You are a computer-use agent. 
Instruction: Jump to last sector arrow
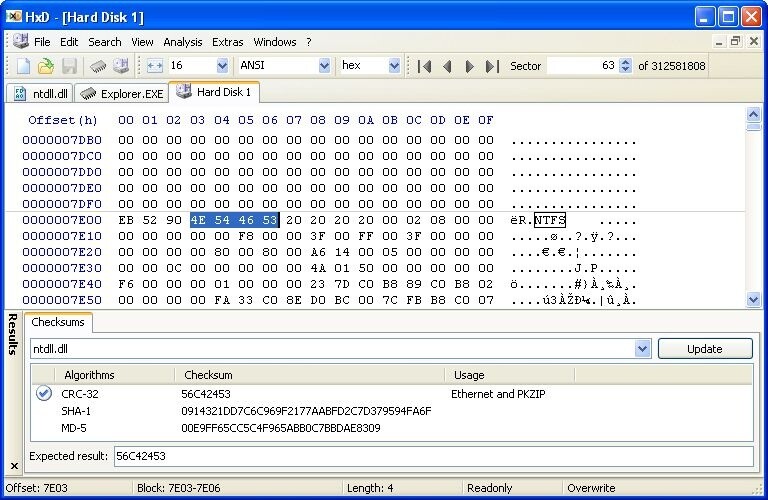click(x=491, y=66)
